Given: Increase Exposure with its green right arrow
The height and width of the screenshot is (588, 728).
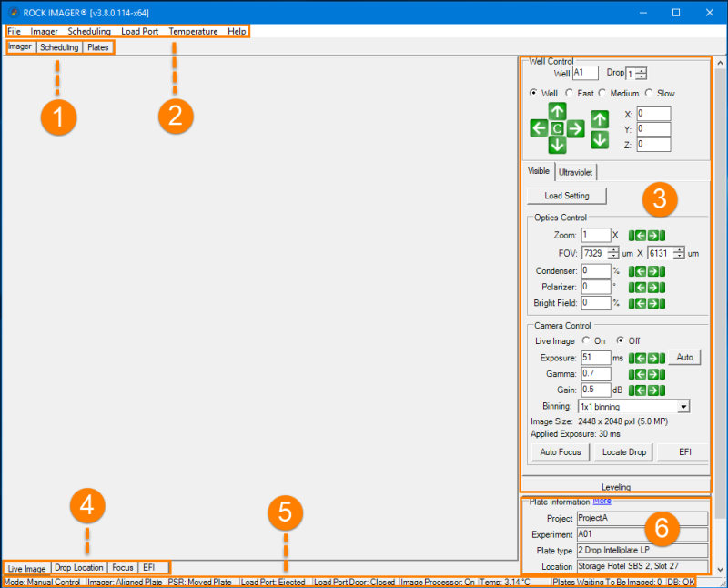Looking at the screenshot, I should pyautogui.click(x=652, y=358).
